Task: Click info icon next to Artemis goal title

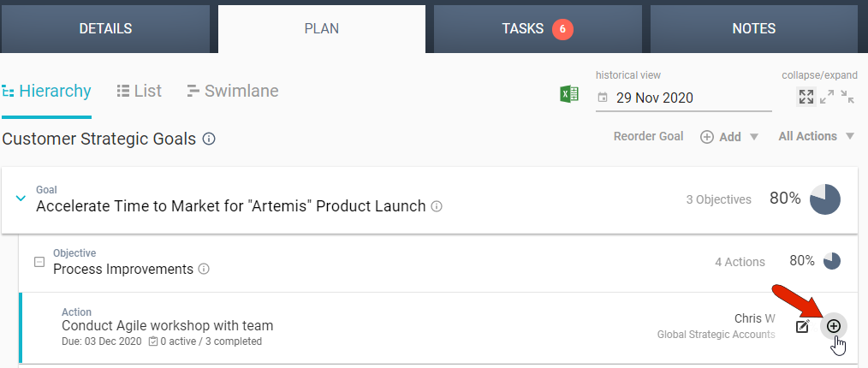Action: (x=437, y=206)
